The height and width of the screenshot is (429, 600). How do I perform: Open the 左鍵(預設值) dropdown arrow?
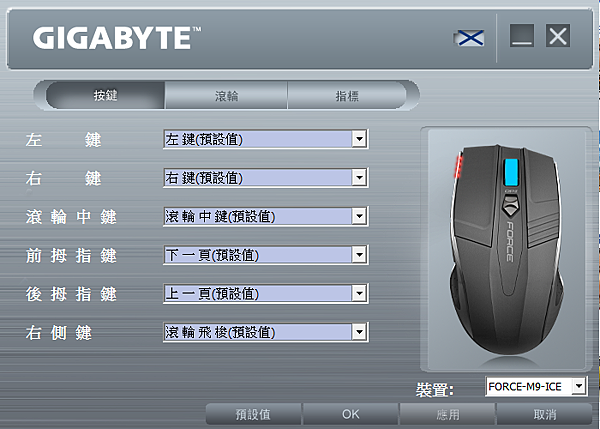[359, 139]
